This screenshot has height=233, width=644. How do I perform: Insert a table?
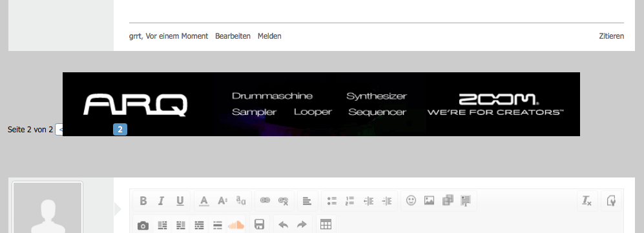[326, 225]
